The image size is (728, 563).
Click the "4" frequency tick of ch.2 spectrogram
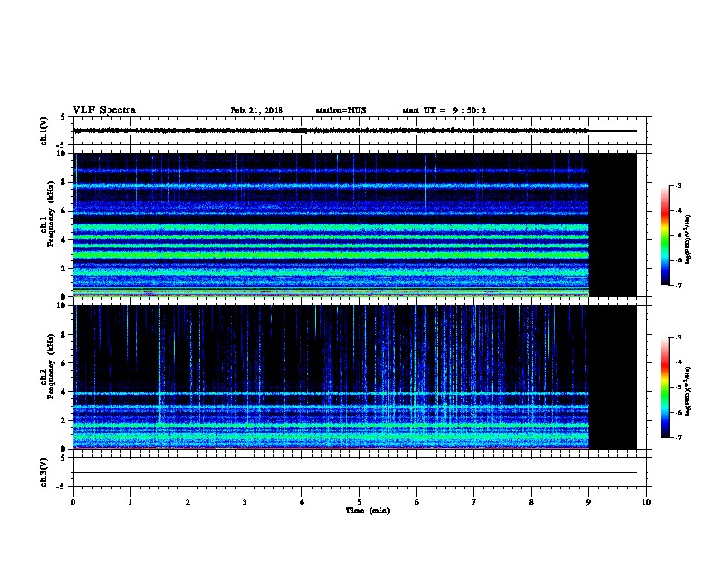(x=65, y=392)
